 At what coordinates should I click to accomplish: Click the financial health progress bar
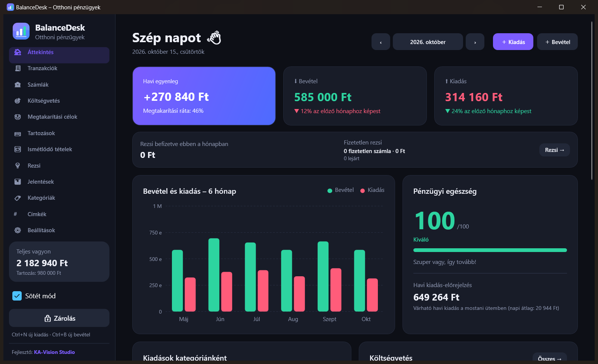click(x=490, y=250)
